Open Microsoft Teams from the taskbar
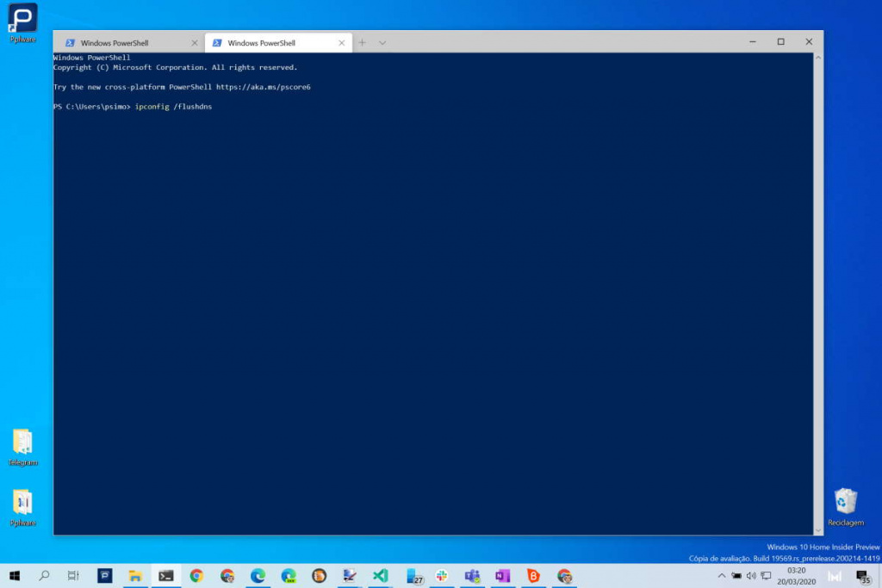882x588 pixels. click(472, 576)
